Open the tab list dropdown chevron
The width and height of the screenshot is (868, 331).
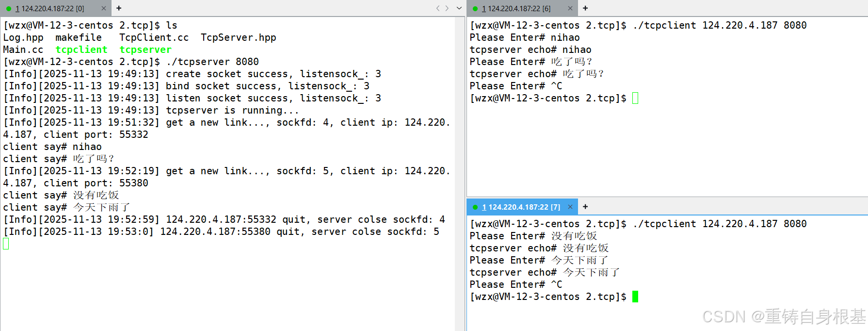click(x=459, y=8)
